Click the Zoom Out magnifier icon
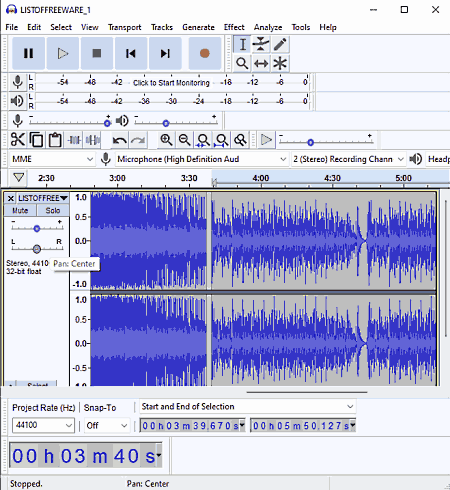Image resolution: width=450 pixels, height=490 pixels. tap(184, 140)
